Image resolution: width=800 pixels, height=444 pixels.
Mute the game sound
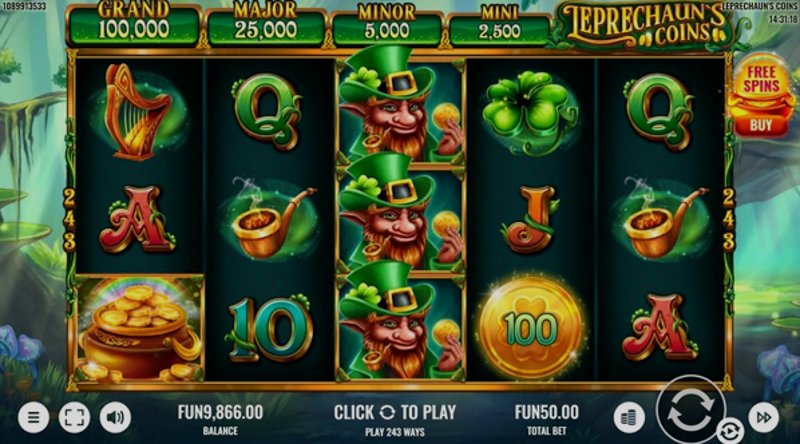(115, 417)
